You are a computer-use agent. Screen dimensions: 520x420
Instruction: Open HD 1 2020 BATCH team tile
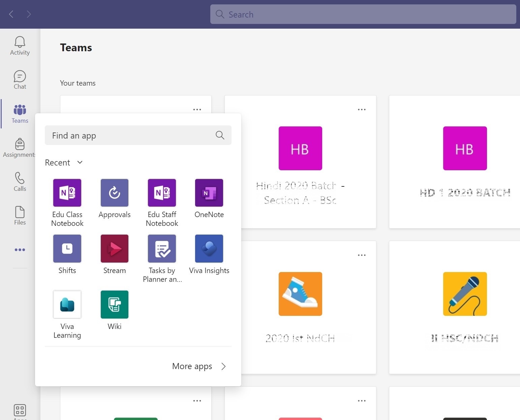pyautogui.click(x=465, y=148)
